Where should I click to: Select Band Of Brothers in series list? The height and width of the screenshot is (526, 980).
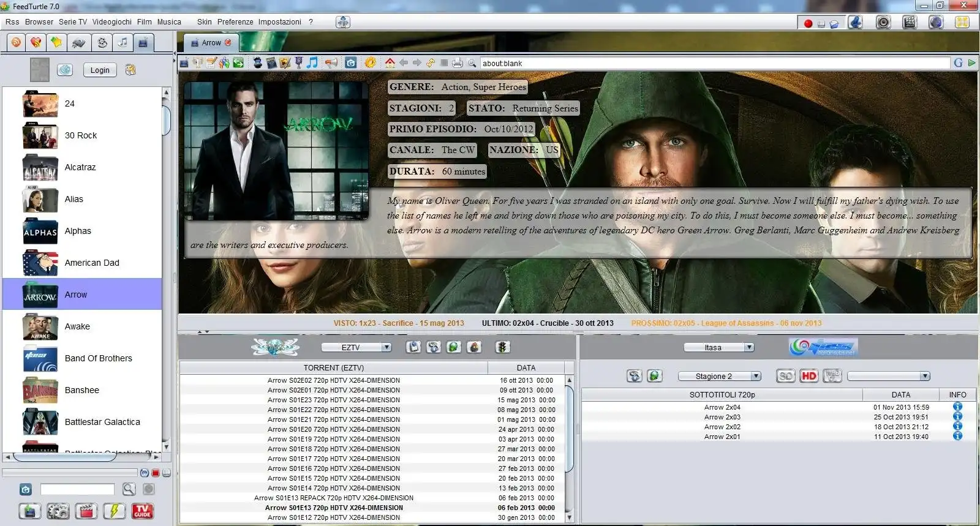(x=82, y=358)
